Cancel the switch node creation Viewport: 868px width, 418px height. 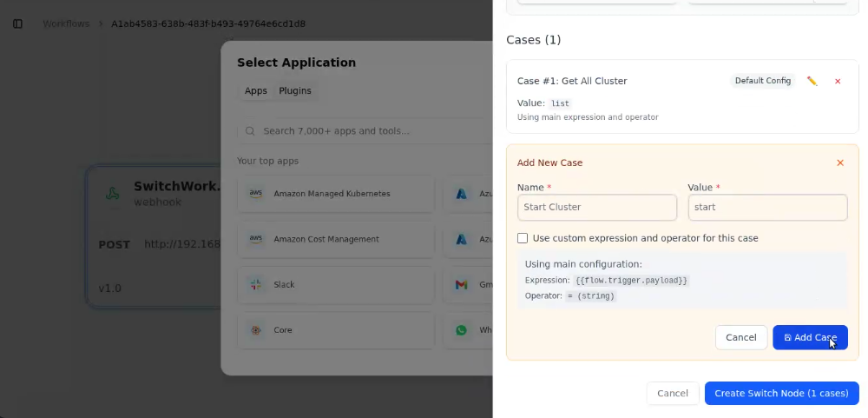click(x=672, y=393)
